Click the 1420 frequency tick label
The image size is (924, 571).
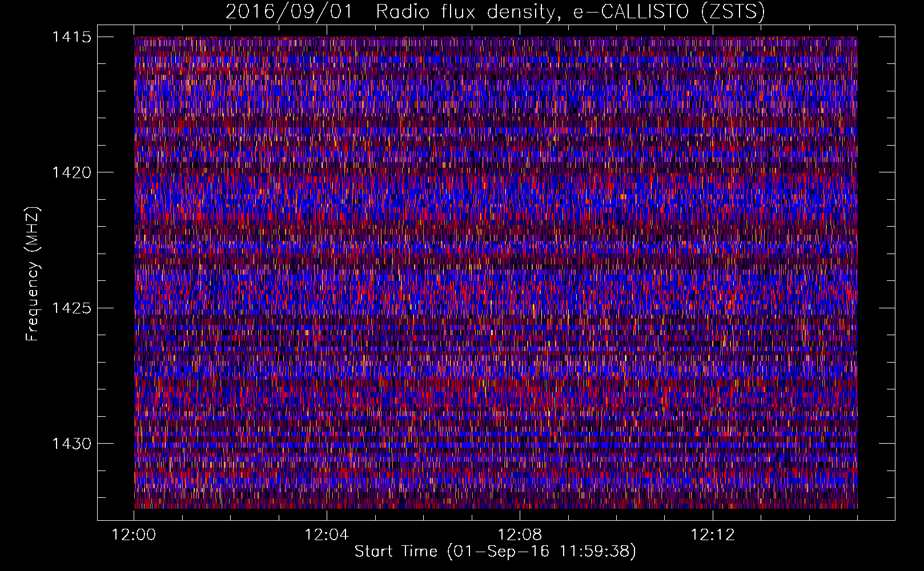click(72, 172)
